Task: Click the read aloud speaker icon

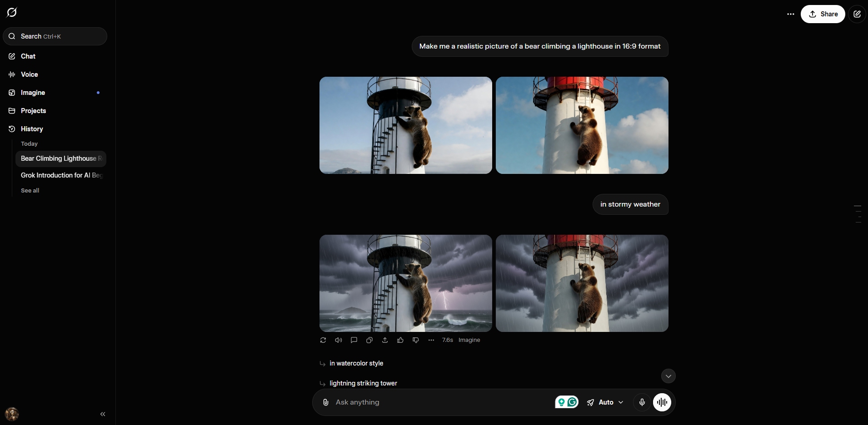Action: 339,340
